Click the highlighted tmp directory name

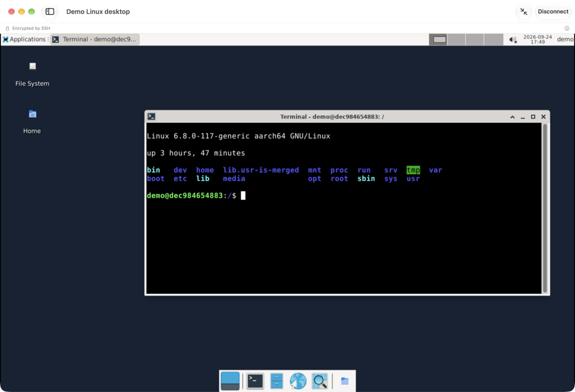click(x=413, y=170)
